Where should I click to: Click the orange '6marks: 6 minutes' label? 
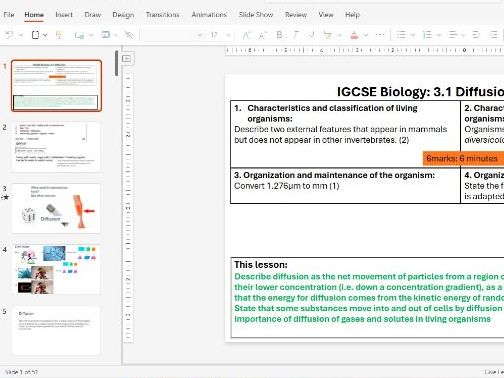(463, 158)
